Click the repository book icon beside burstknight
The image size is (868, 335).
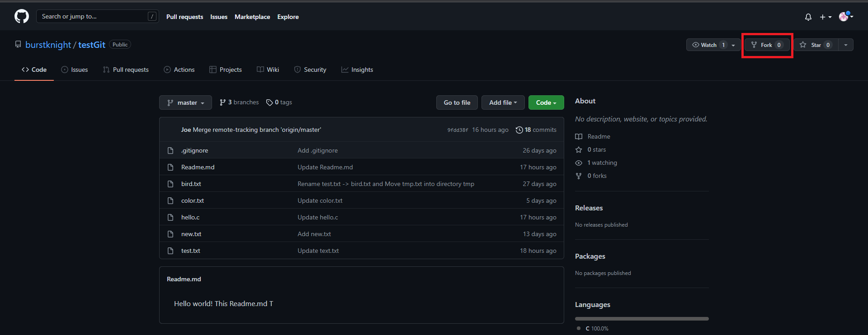18,44
